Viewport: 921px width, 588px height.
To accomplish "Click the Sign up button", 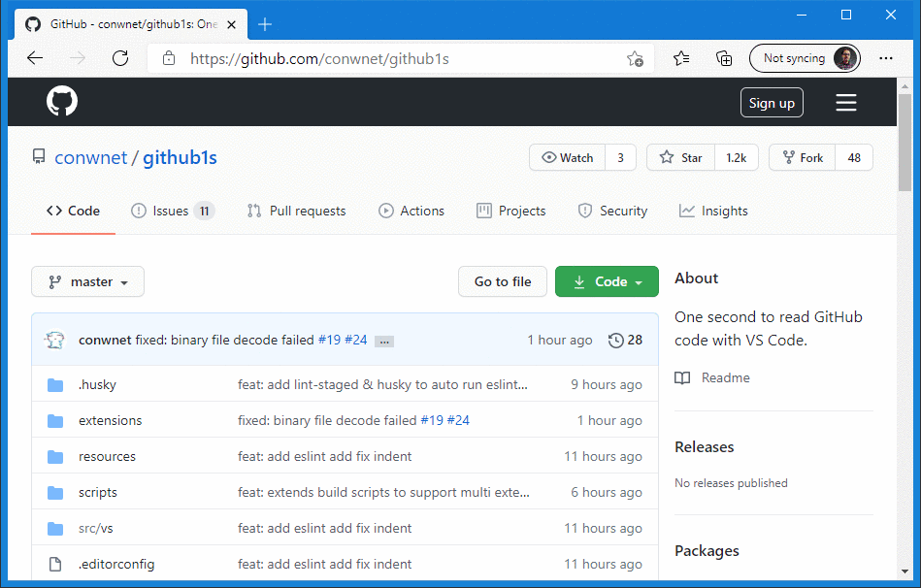I will point(772,103).
